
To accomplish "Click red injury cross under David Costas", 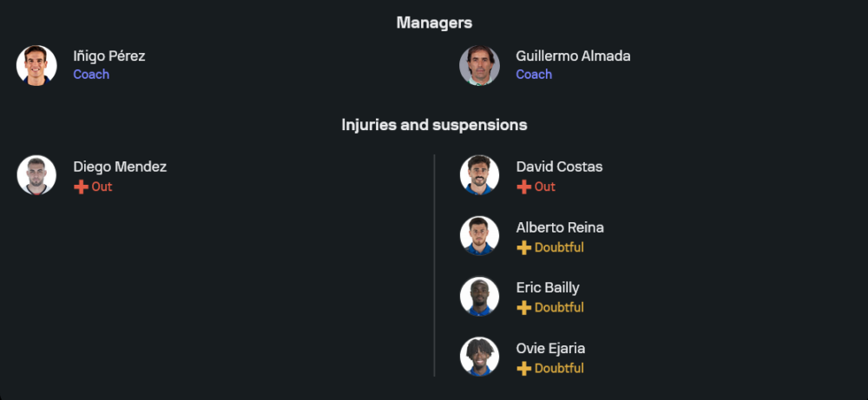I will (x=523, y=187).
